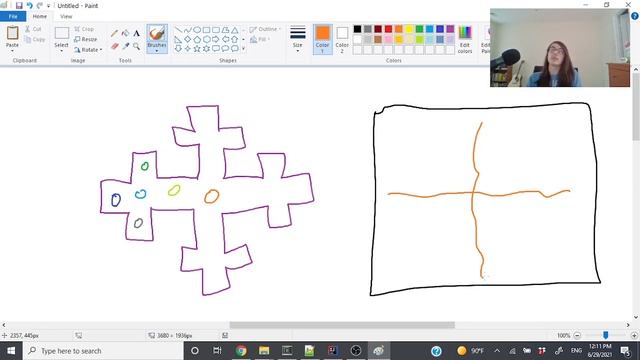Viewport: 640px width, 360px height.
Task: Pick the green color swatch
Action: pyautogui.click(x=419, y=29)
